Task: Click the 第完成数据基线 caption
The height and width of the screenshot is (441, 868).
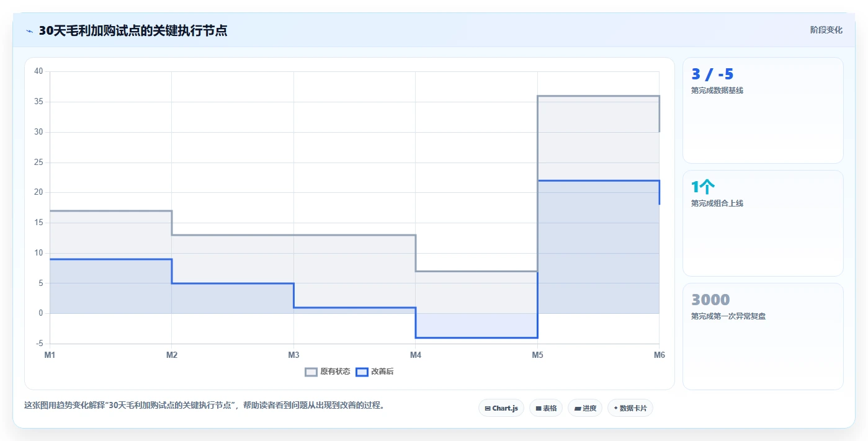Action: coord(717,91)
